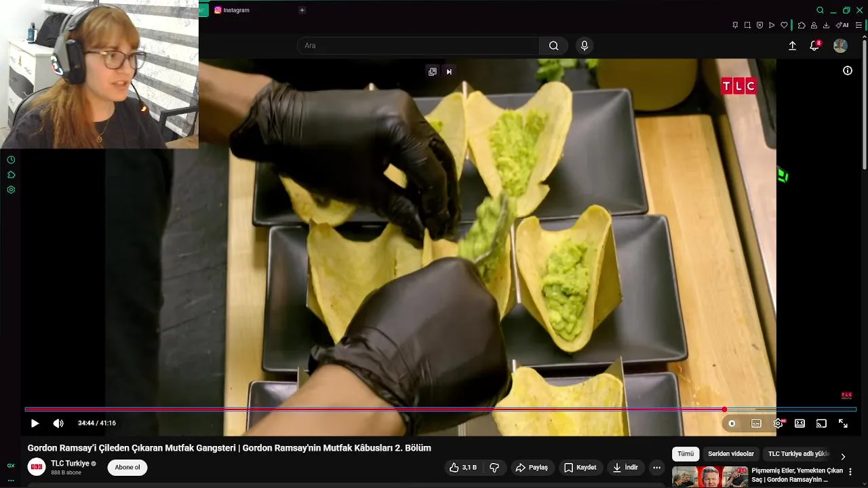Toggle the ad blocker shield icon
The image size is (868, 488).
point(759,25)
